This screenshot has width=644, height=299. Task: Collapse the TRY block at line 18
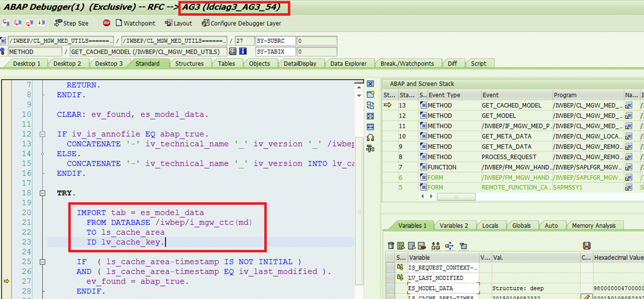42,193
